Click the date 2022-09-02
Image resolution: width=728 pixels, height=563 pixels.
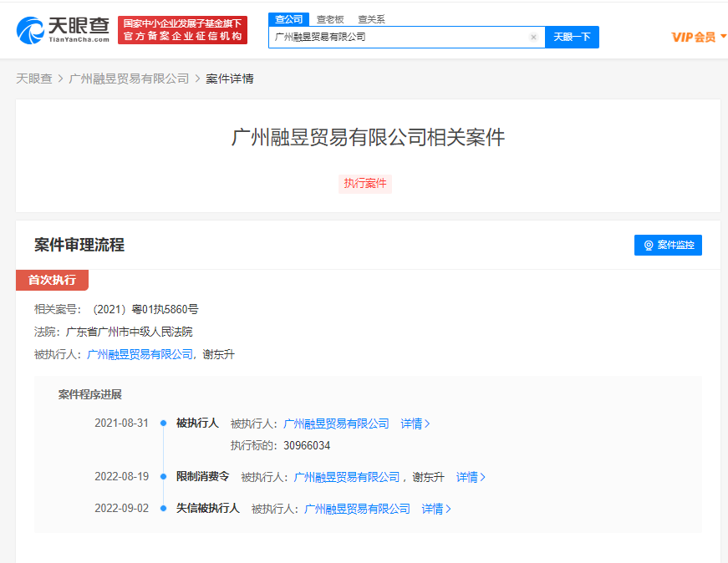point(122,508)
